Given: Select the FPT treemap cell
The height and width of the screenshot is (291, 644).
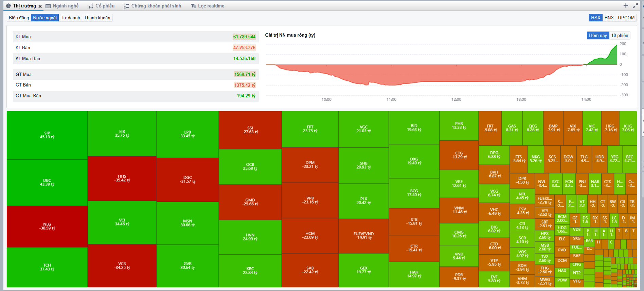Looking at the screenshot, I should [x=310, y=129].
